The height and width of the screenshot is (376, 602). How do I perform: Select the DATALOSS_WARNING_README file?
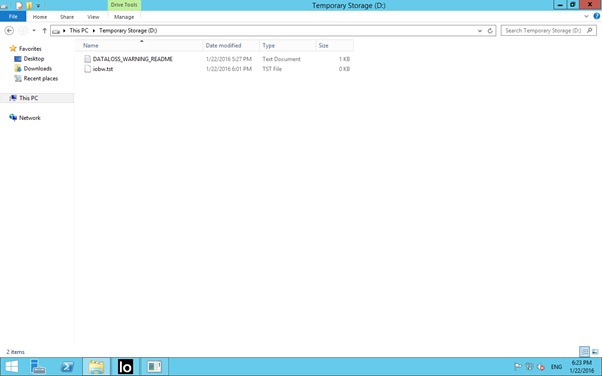[x=132, y=59]
